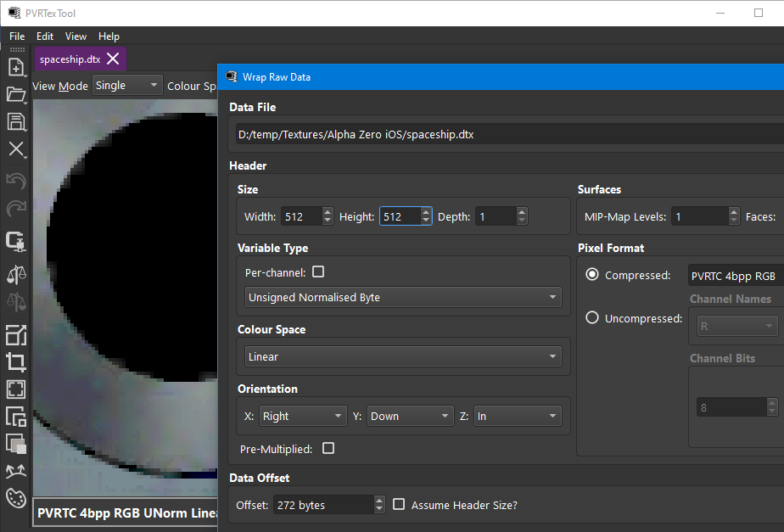Click the Save icon in left toolbar

coord(15,121)
